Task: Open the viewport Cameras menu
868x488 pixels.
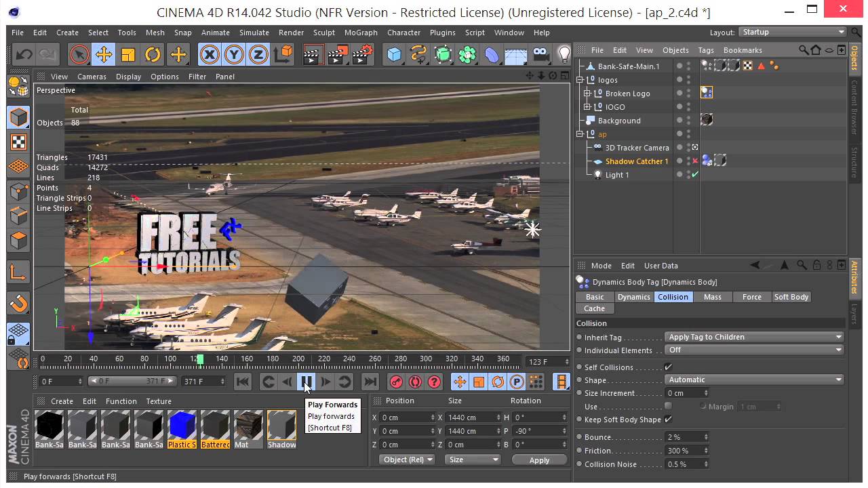Action: (x=92, y=77)
